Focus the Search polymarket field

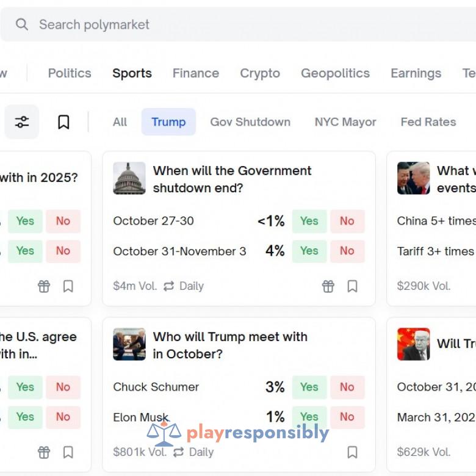click(238, 24)
